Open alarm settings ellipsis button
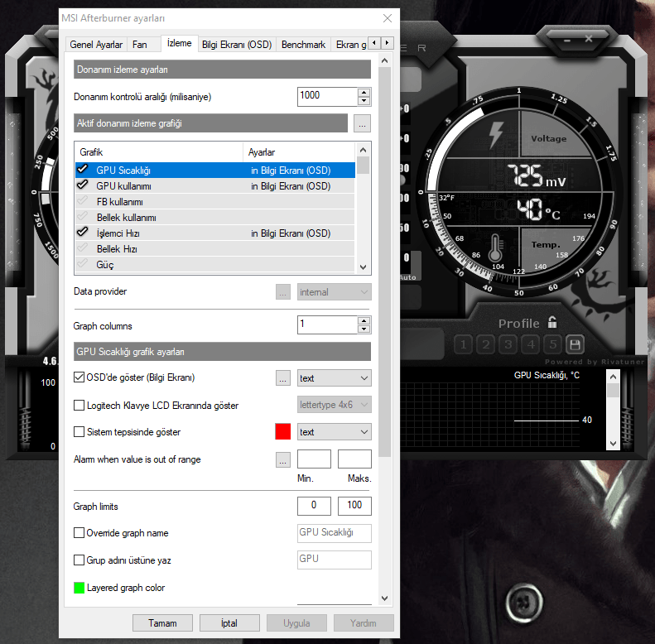655x644 pixels. pos(283,459)
